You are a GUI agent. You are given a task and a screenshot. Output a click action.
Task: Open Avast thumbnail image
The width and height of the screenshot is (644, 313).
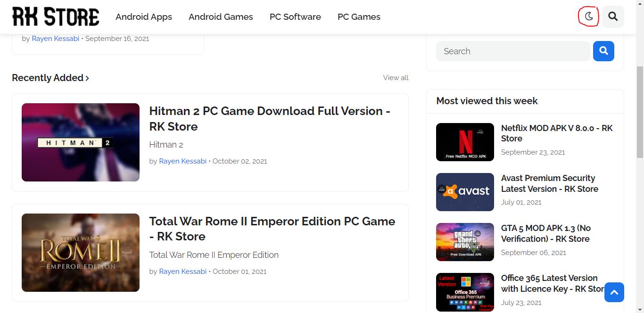465,192
